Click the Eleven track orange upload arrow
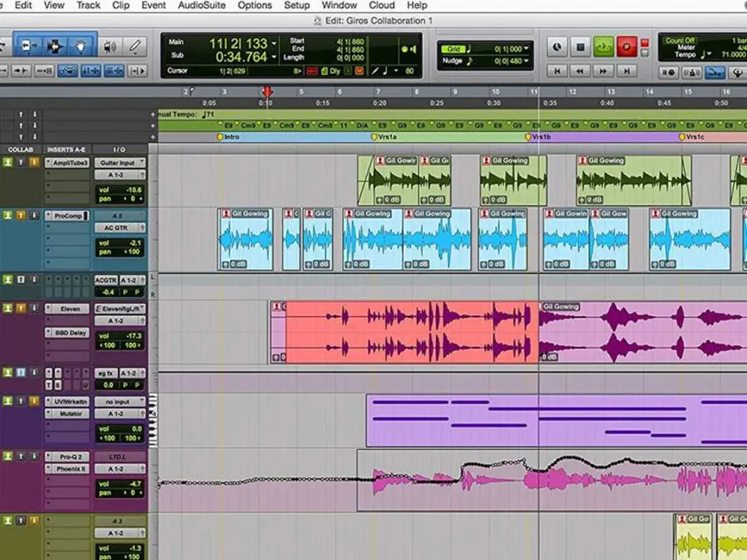 (21, 308)
